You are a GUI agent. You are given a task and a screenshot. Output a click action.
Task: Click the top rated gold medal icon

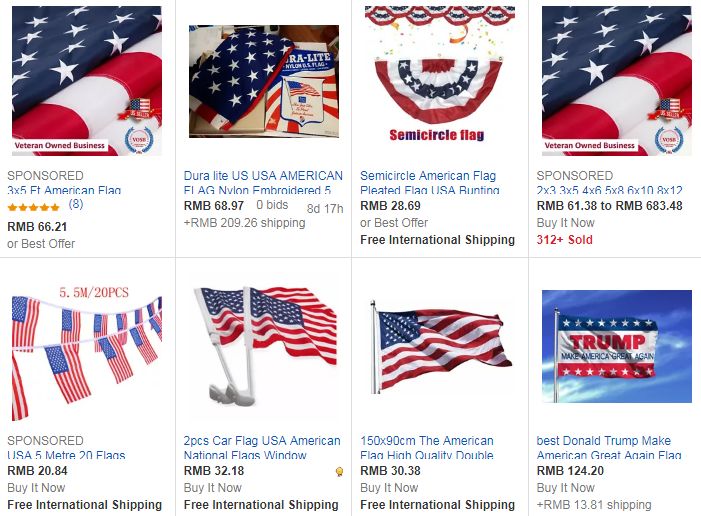339,472
